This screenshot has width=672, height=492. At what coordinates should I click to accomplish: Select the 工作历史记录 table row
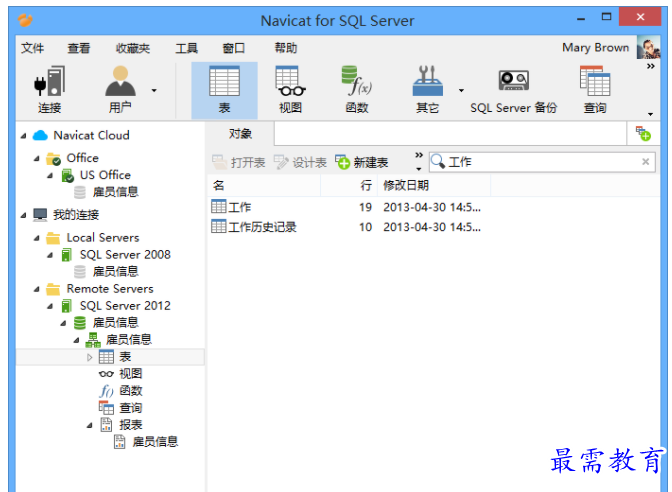pyautogui.click(x=434, y=226)
